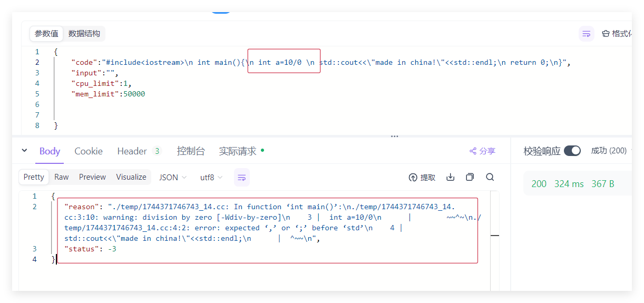The height and width of the screenshot is (303, 644).
Task: Switch to the 数据结构 tab
Action: click(x=84, y=34)
